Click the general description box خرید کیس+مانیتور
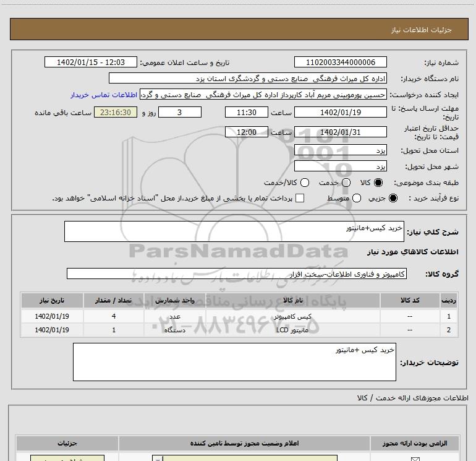The width and height of the screenshot is (476, 461). pyautogui.click(x=234, y=231)
